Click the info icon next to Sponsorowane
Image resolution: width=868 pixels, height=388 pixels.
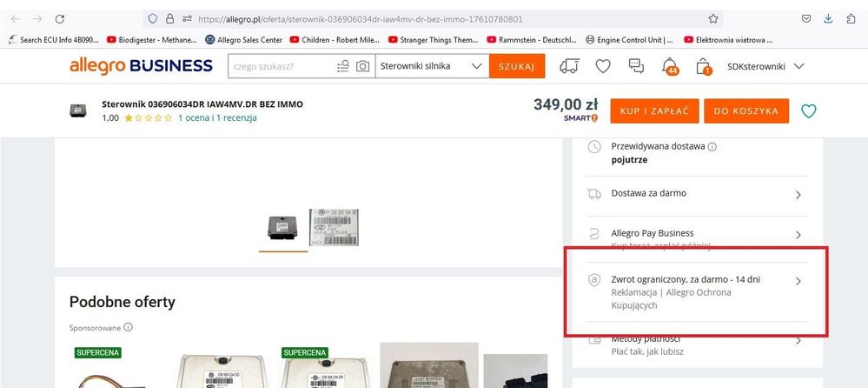(x=128, y=327)
